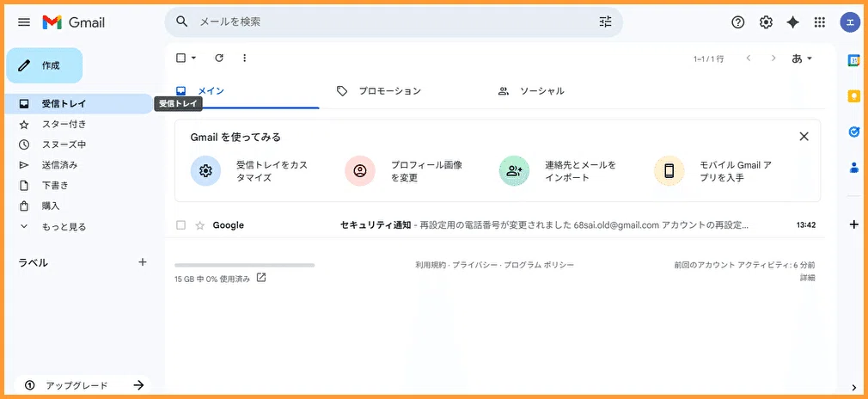Go to older messages arrow
The width and height of the screenshot is (868, 399).
(x=773, y=58)
